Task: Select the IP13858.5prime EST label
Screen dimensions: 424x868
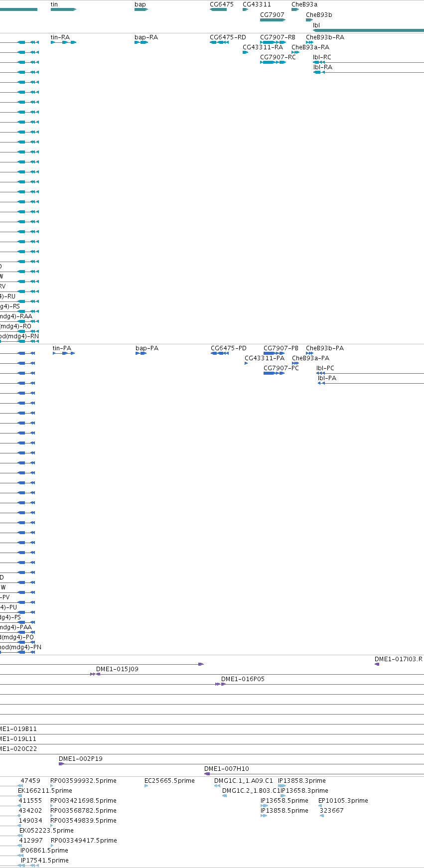Action: click(x=284, y=811)
